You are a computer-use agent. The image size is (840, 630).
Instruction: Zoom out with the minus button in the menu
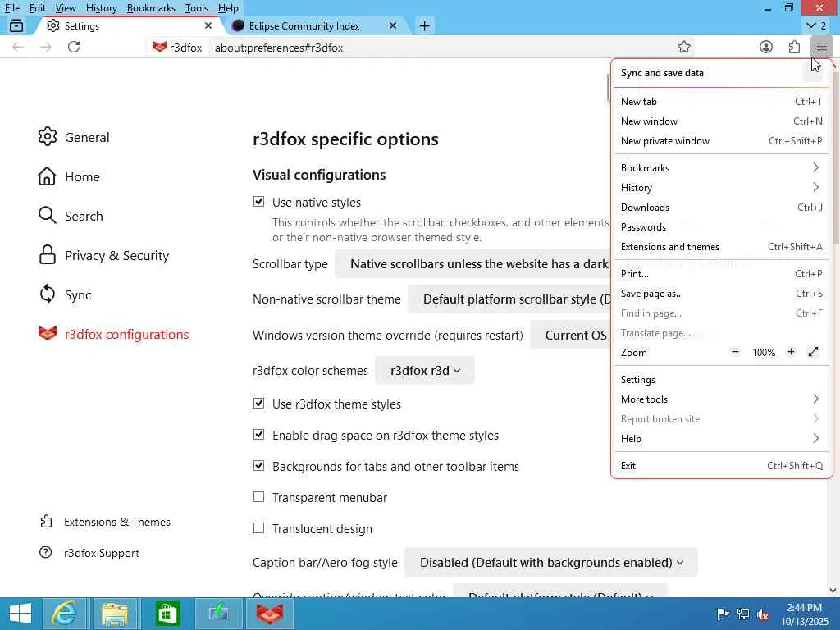click(x=735, y=352)
